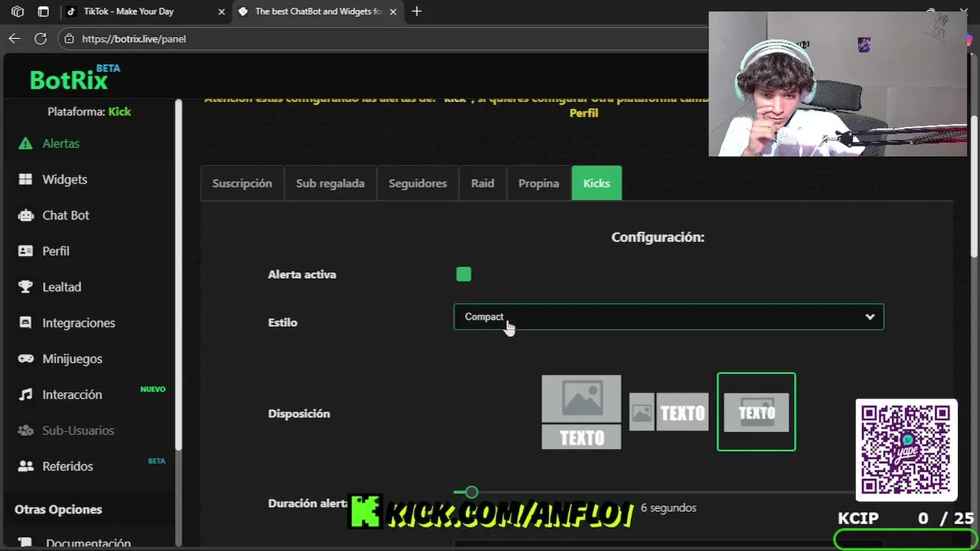Switch to the Suscripción tab
Viewport: 980px width, 551px height.
coord(242,183)
